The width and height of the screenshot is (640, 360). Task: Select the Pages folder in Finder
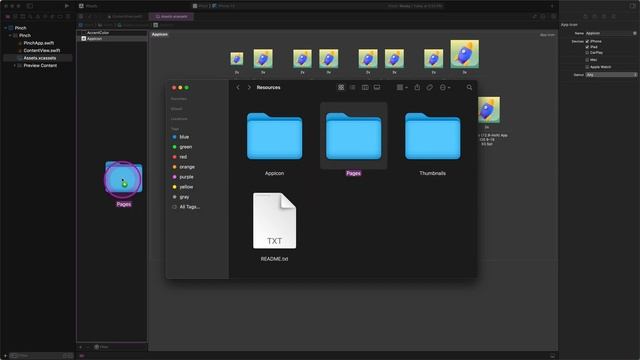click(353, 136)
